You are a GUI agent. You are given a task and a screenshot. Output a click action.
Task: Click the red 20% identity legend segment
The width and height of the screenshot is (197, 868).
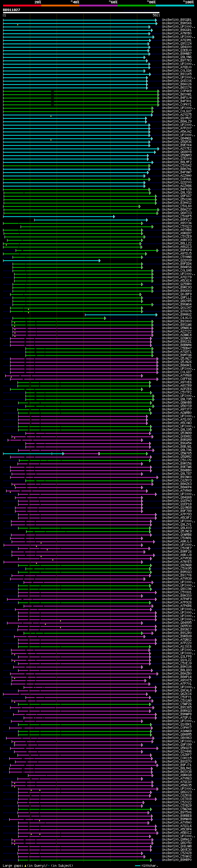coord(22,6)
